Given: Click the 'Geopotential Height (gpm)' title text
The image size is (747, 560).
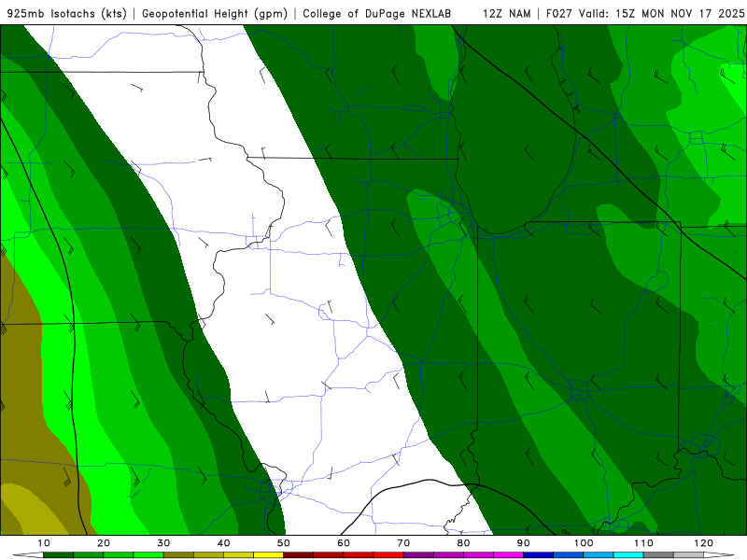Looking at the screenshot, I should coord(215,14).
